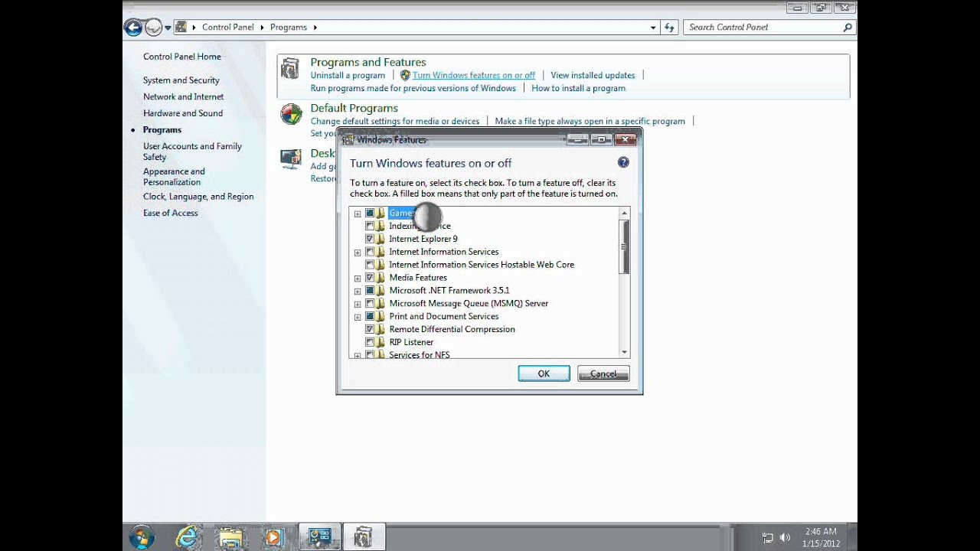Image resolution: width=980 pixels, height=551 pixels.
Task: Open the address bar history dropdown
Action: point(653,28)
